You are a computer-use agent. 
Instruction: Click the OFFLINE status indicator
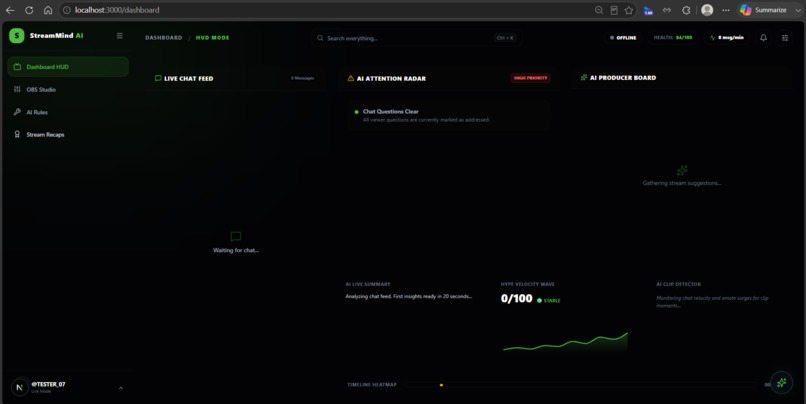[623, 38]
